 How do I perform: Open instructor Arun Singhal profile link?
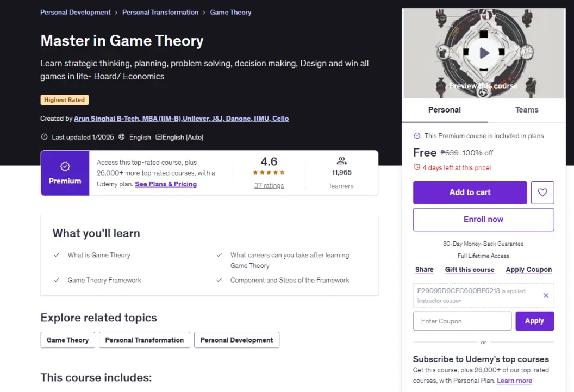coord(181,118)
